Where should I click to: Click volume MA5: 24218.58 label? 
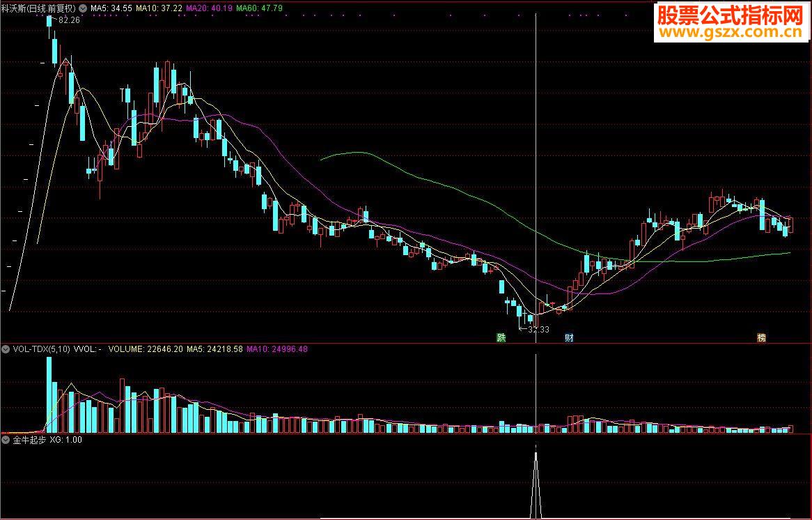coord(214,349)
